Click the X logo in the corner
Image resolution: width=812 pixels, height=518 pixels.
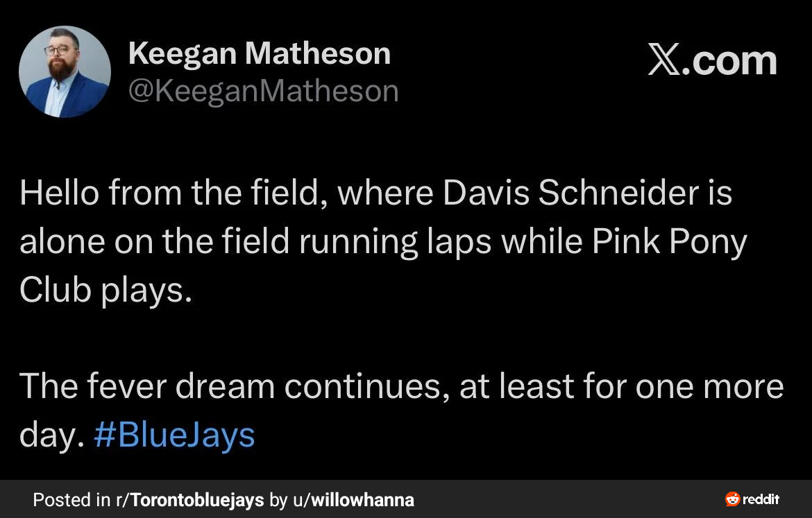click(665, 61)
